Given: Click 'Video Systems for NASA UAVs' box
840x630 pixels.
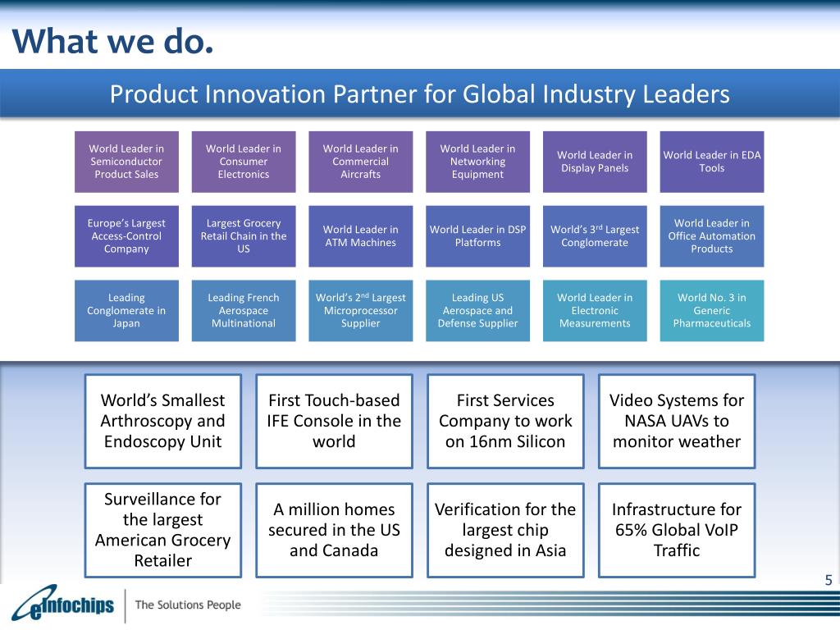Looking at the screenshot, I should [677, 421].
